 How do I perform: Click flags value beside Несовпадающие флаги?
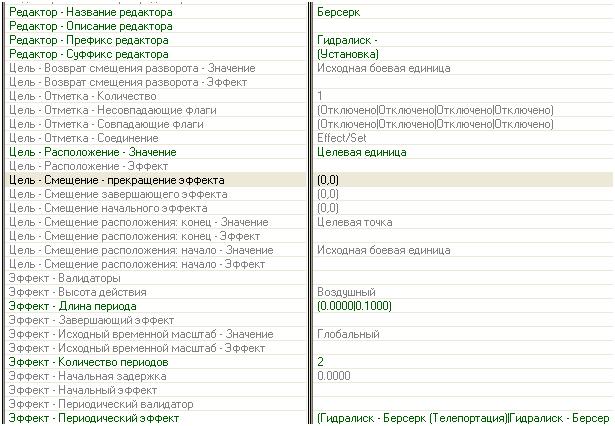point(435,110)
